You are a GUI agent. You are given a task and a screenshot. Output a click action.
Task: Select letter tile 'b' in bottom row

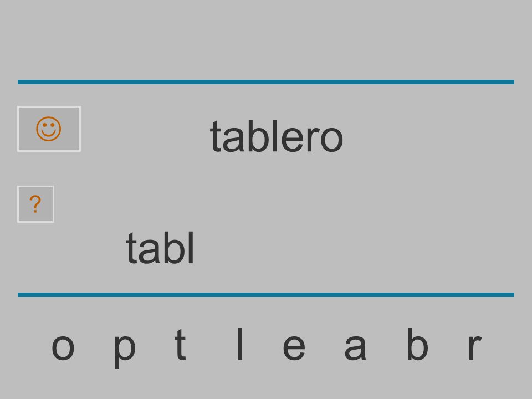point(417,344)
